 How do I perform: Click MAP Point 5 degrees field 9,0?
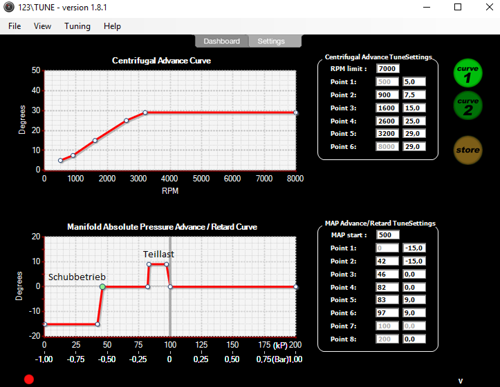point(414,300)
